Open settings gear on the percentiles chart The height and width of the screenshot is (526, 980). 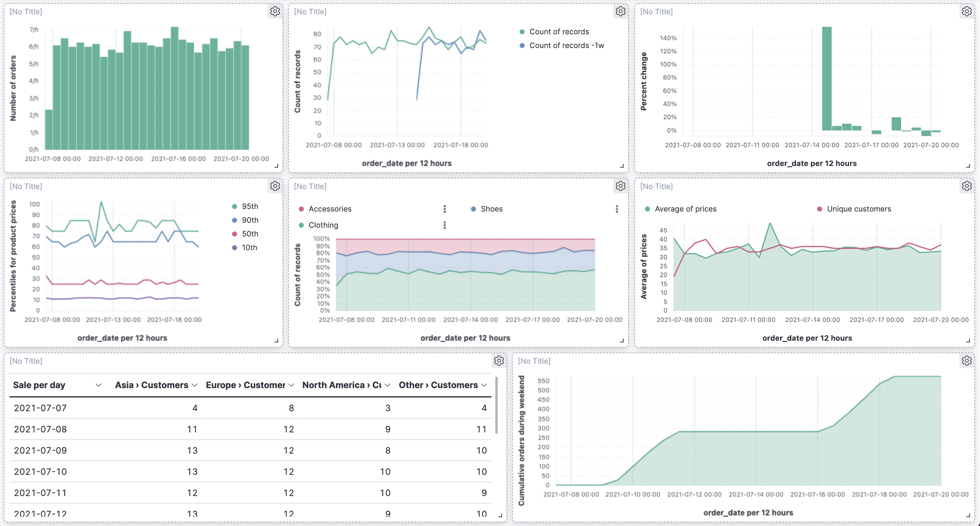pos(275,186)
